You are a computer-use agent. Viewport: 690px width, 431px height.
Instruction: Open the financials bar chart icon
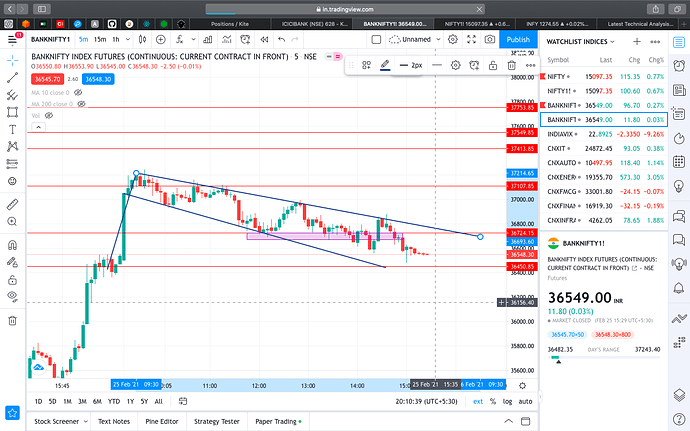click(x=208, y=40)
